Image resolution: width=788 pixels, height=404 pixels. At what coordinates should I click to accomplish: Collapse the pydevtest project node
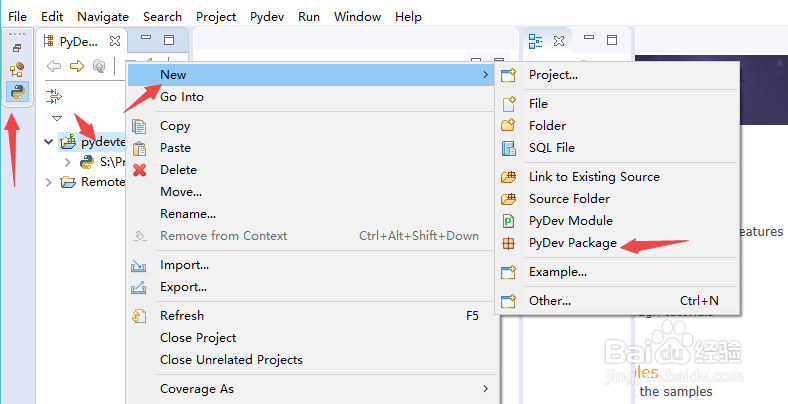(49, 142)
